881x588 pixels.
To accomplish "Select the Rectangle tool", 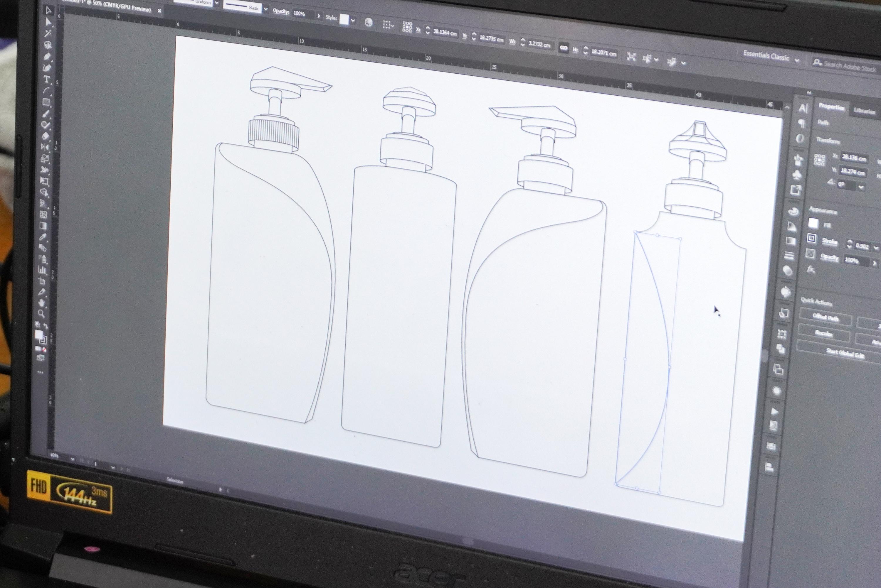I will click(x=46, y=102).
